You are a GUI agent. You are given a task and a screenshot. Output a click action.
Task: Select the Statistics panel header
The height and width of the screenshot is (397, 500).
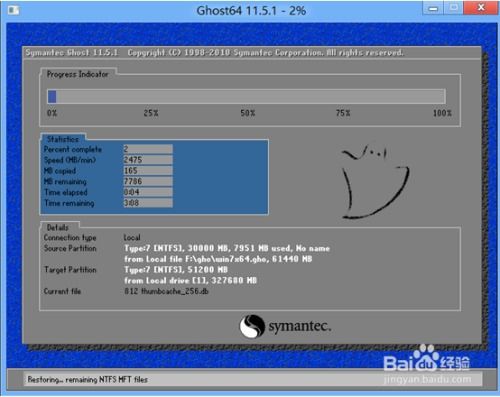(x=63, y=139)
